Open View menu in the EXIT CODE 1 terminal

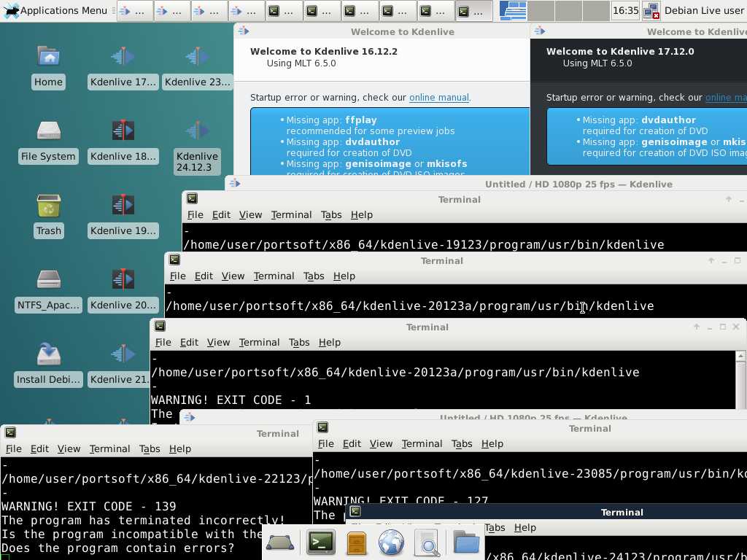pos(218,343)
